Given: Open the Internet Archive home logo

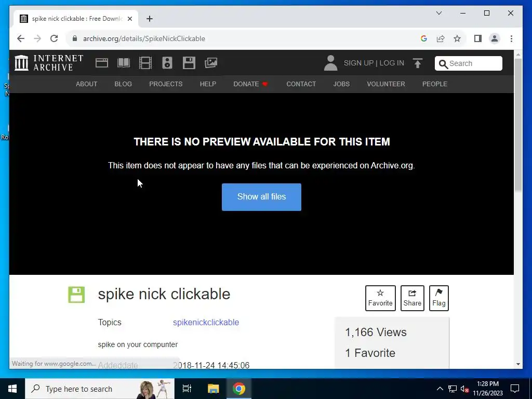Looking at the screenshot, I should click(x=49, y=63).
